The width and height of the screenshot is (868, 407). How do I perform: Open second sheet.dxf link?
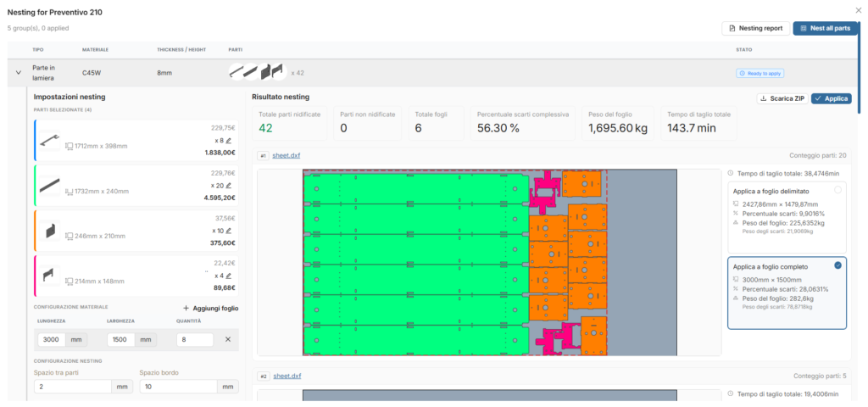point(287,376)
